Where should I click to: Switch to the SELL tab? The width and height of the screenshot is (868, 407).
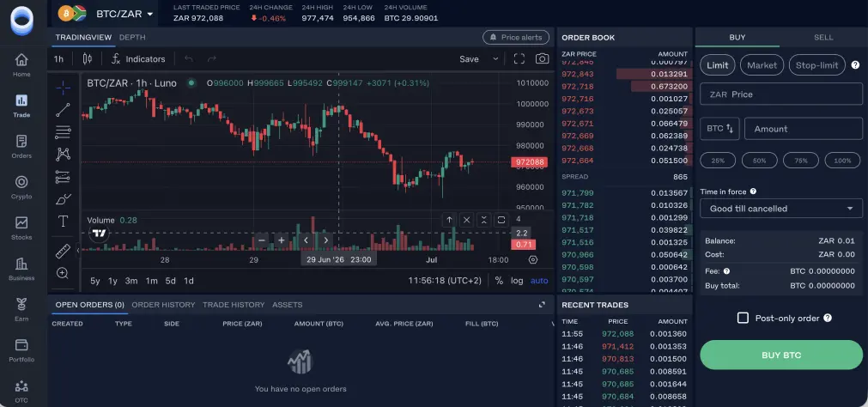(x=823, y=37)
